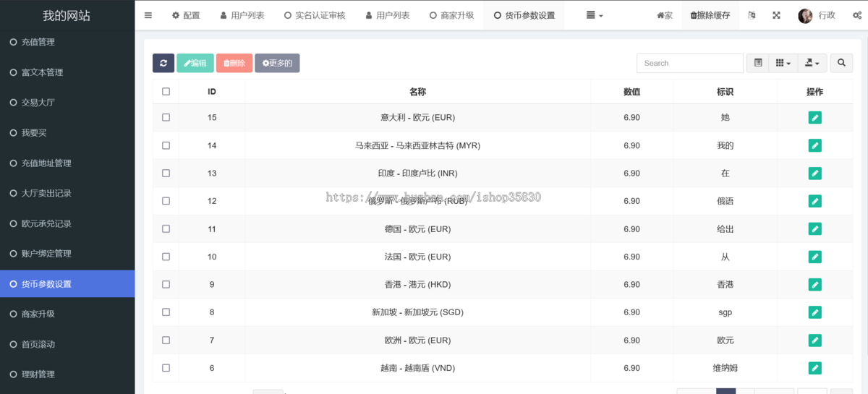Check the box for row ID 9
Image resolution: width=868 pixels, height=394 pixels.
pos(166,284)
